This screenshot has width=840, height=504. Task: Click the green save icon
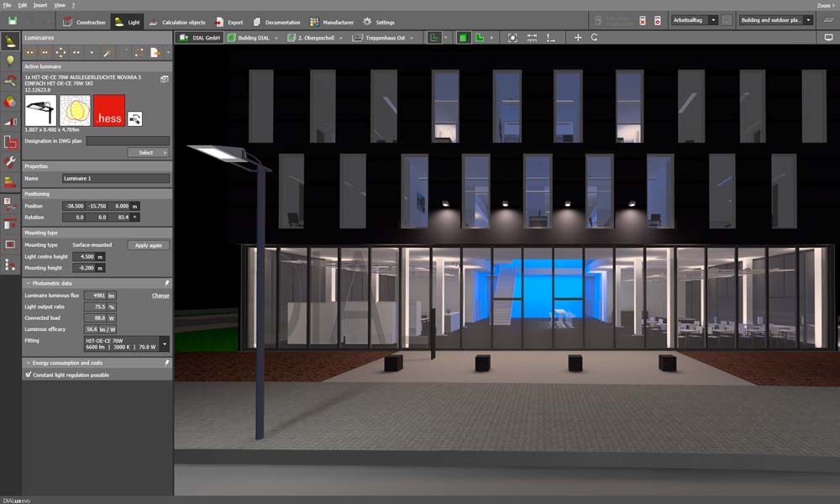coord(12,21)
